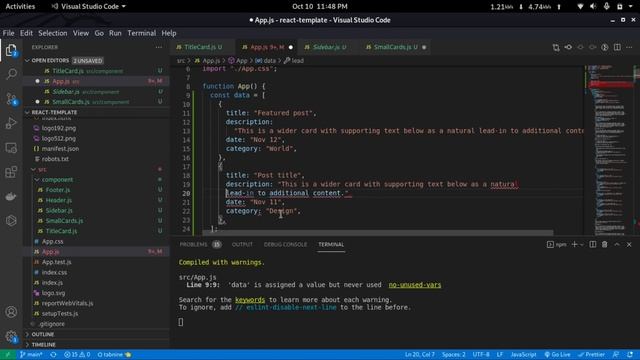Add a new terminal with plus icon
The width and height of the screenshot is (640, 360).
tap(574, 244)
